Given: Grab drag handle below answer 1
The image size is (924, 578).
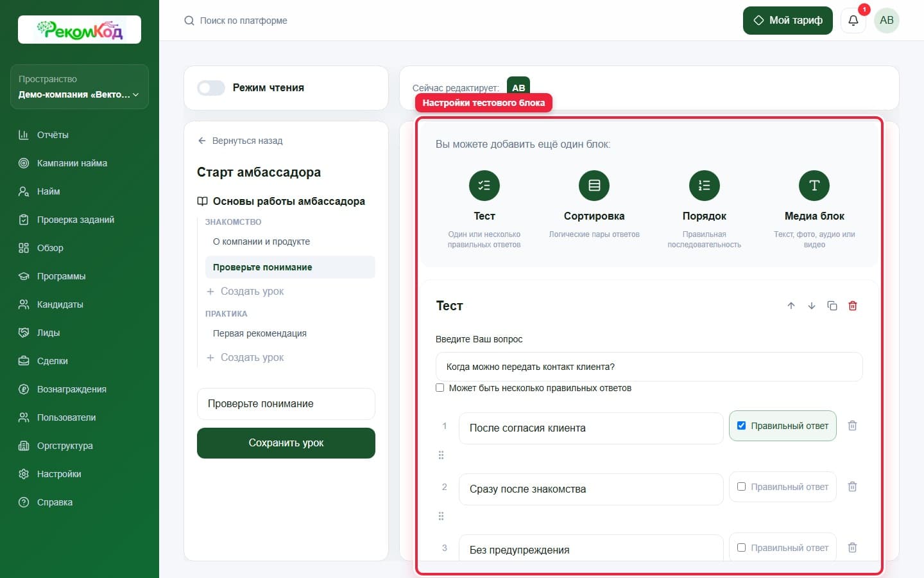Looking at the screenshot, I should 441,455.
